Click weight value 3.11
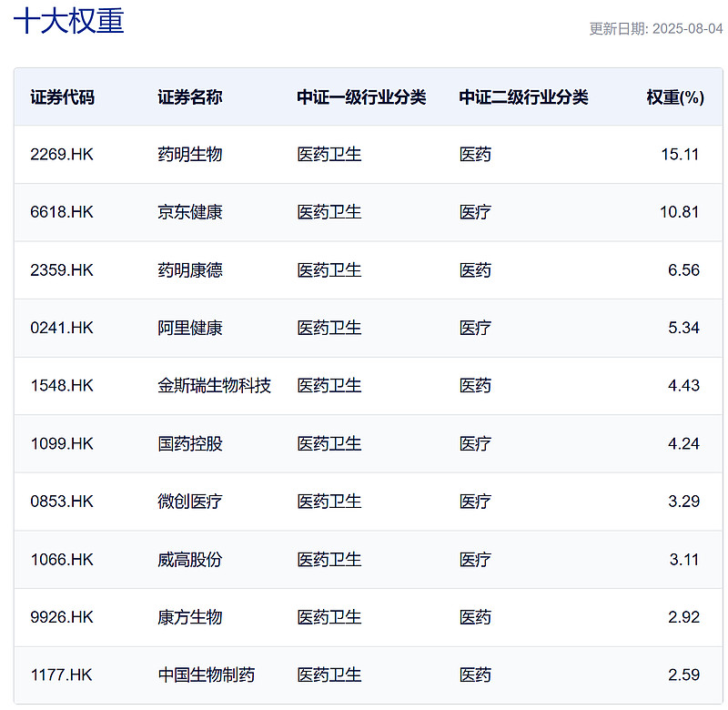This screenshot has height=710, width=728. [684, 560]
